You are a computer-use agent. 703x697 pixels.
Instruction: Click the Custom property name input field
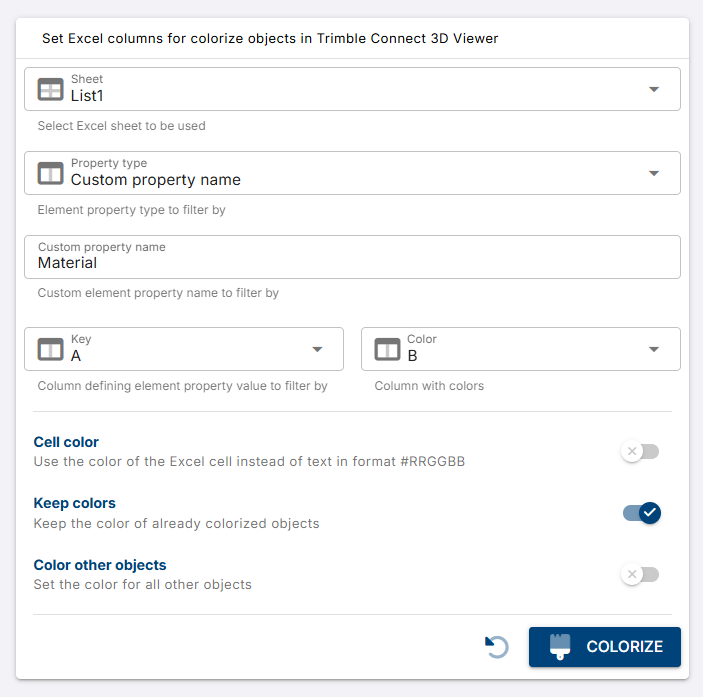352,263
